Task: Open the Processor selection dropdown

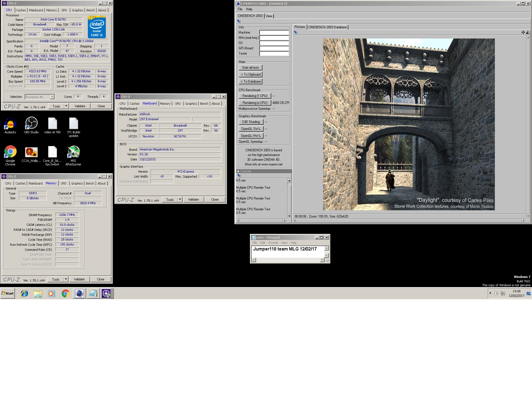Action: pos(52,97)
